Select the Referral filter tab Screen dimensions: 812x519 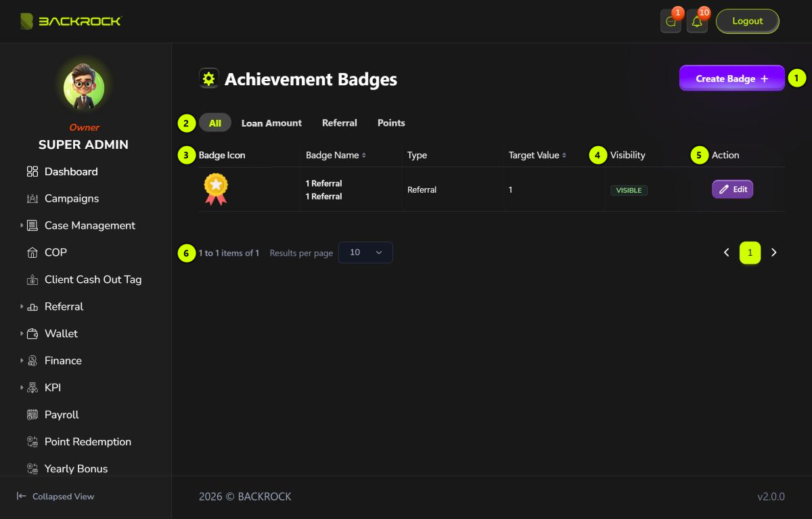click(340, 123)
